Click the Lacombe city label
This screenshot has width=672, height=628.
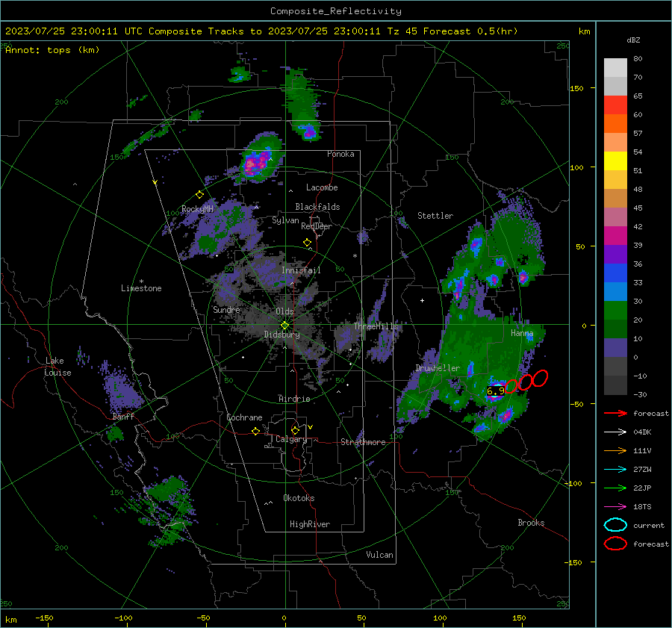click(322, 187)
